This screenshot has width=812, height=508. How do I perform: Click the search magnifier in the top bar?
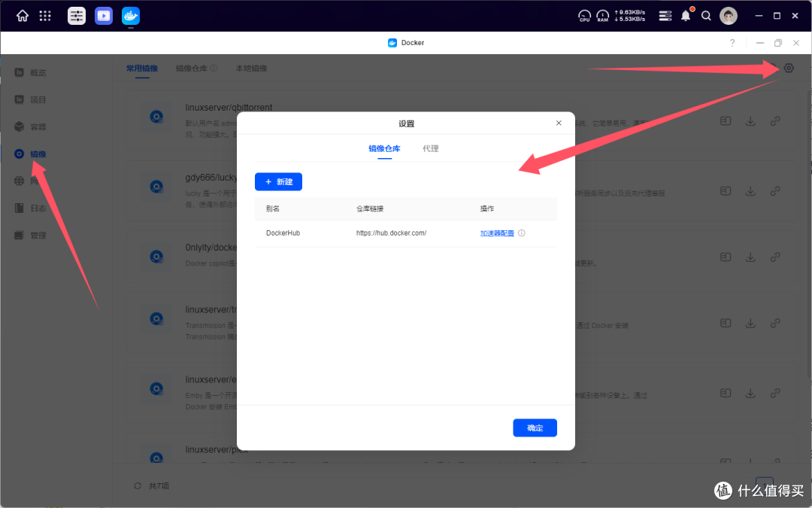(x=706, y=16)
